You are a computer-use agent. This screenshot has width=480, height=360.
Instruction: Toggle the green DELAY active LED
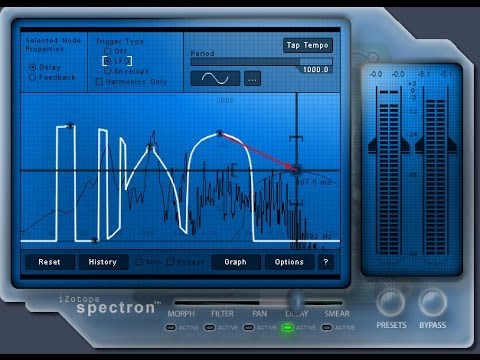coord(288,328)
